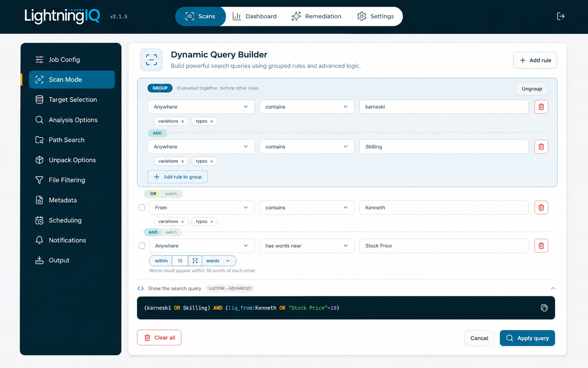Click the proximity distance field showing 10
This screenshot has height=368, width=588.
pyautogui.click(x=180, y=261)
